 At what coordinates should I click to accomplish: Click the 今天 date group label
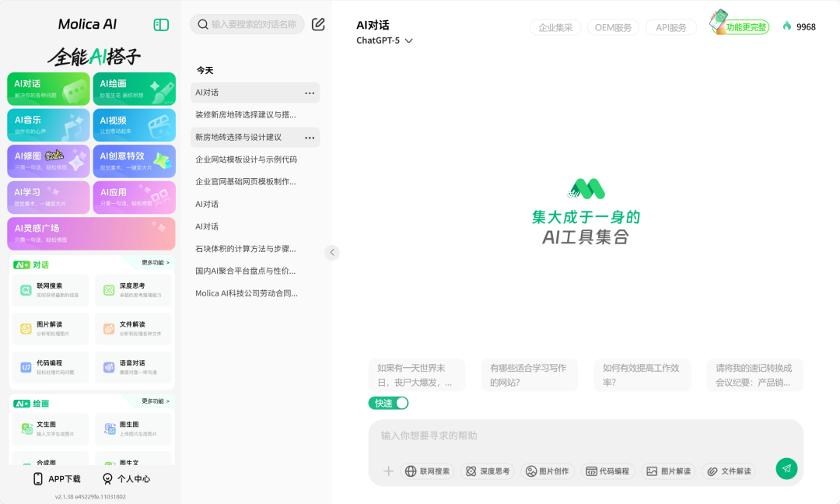205,70
